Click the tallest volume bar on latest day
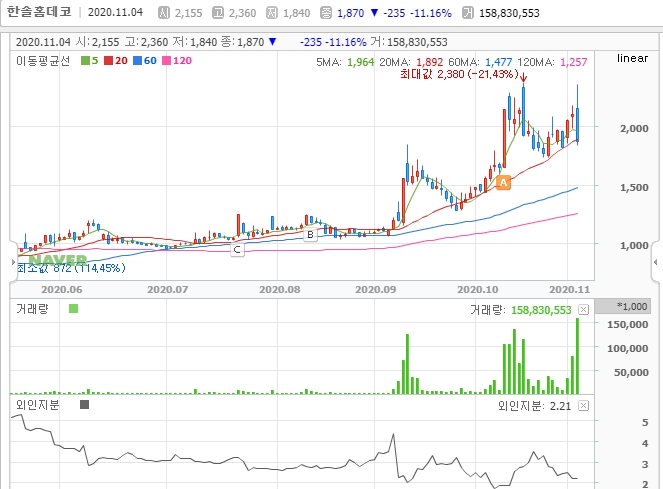 (578, 356)
